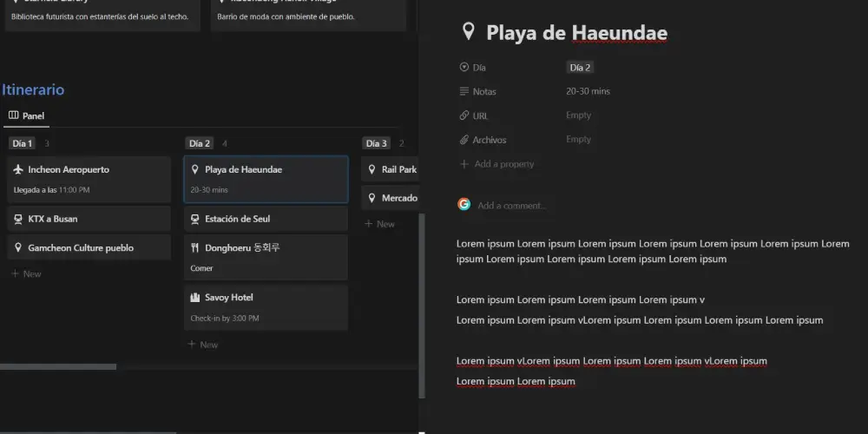
Task: Click the train icon on KTX a Busan
Action: click(x=19, y=219)
